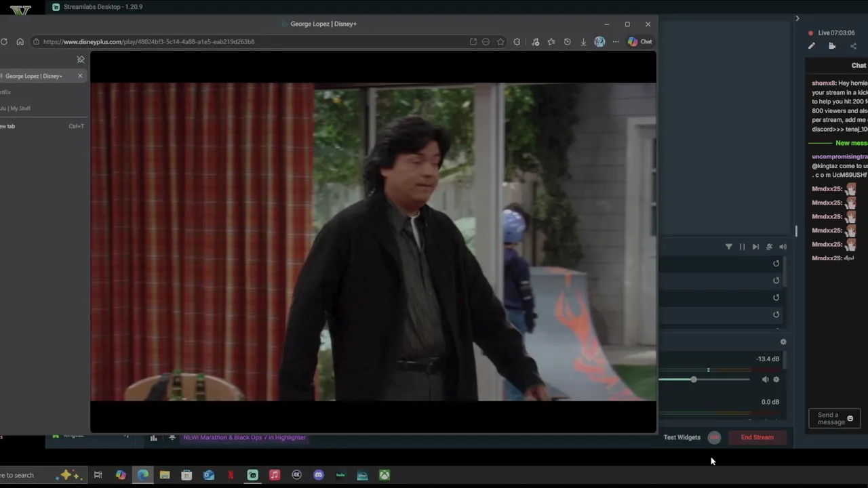Open Discord from the taskbar
The height and width of the screenshot is (488, 868).
tap(319, 475)
